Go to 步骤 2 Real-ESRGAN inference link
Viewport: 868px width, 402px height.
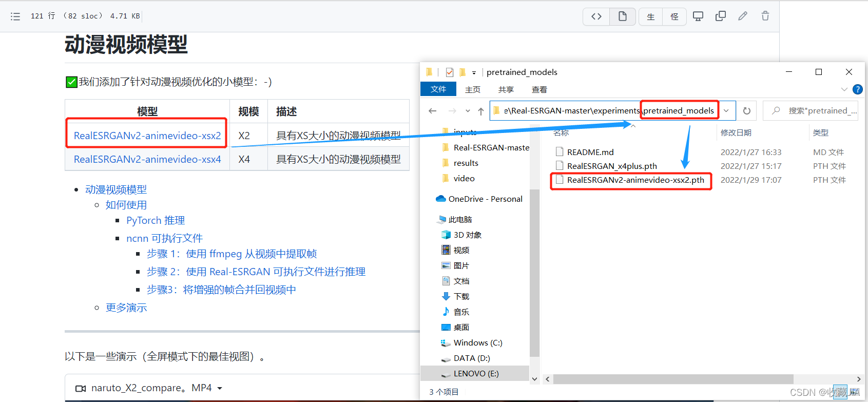[256, 272]
